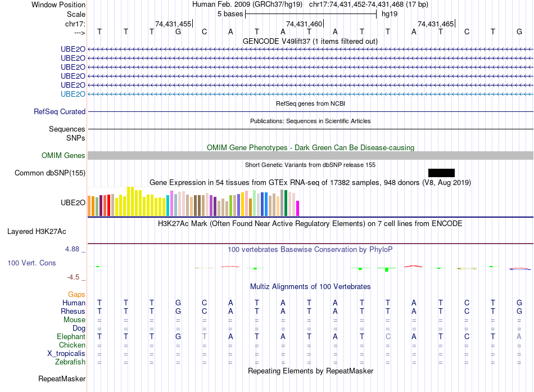The image size is (534, 392).
Task: Open '100 vertebrates Basewise Conservation by PhyloP' title
Action: pyautogui.click(x=310, y=250)
